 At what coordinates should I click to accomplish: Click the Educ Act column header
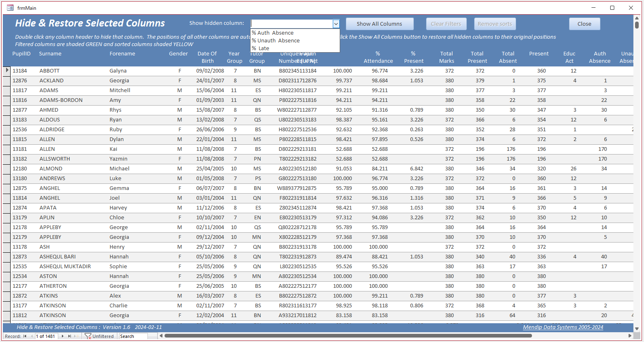[x=569, y=57]
